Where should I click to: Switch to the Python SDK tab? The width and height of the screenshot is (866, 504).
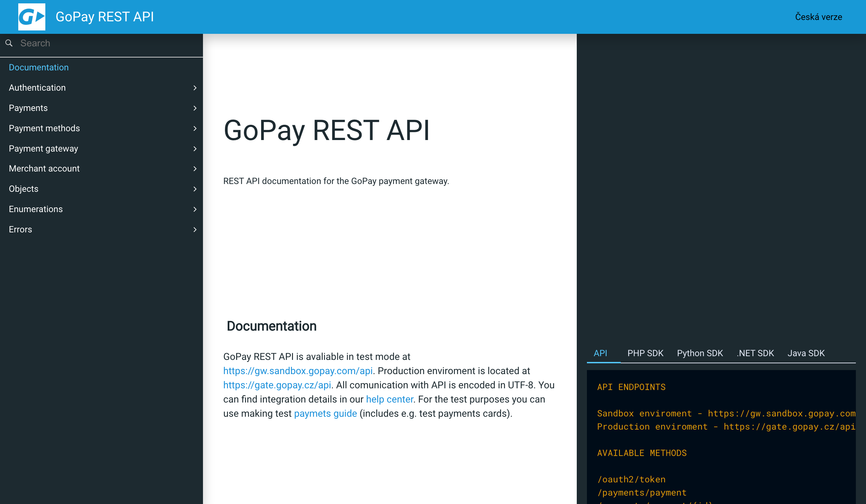tap(700, 353)
